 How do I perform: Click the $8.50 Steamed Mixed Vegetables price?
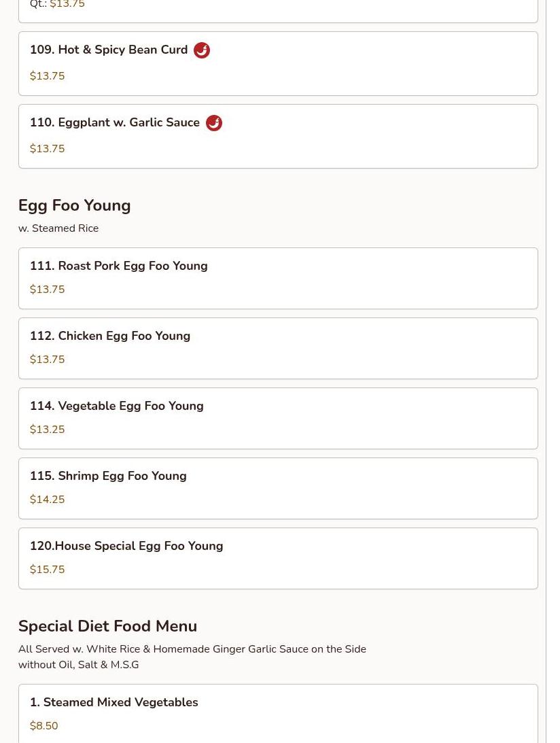tap(44, 725)
